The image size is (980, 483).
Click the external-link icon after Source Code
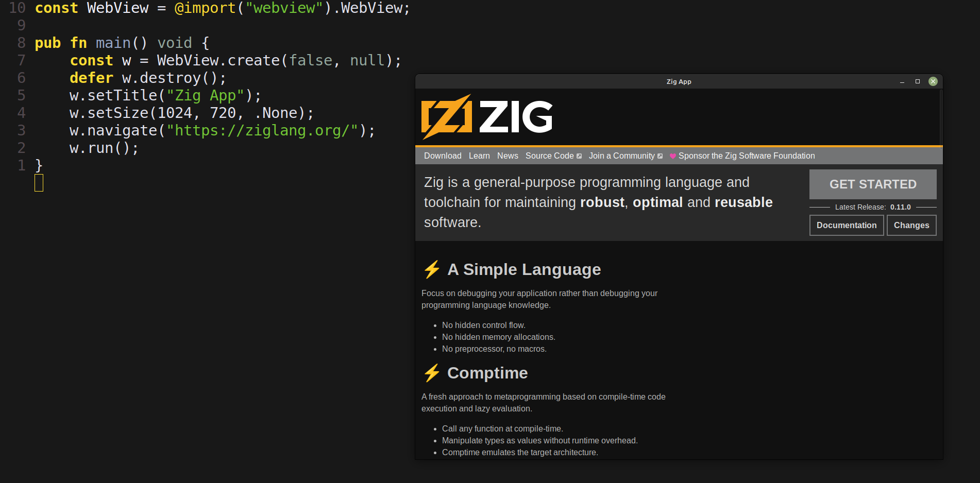(579, 156)
